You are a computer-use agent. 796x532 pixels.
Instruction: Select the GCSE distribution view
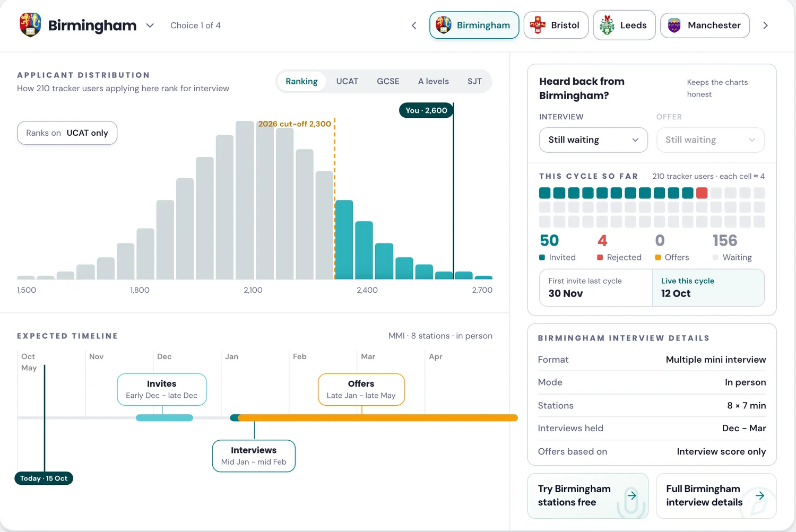(x=388, y=81)
